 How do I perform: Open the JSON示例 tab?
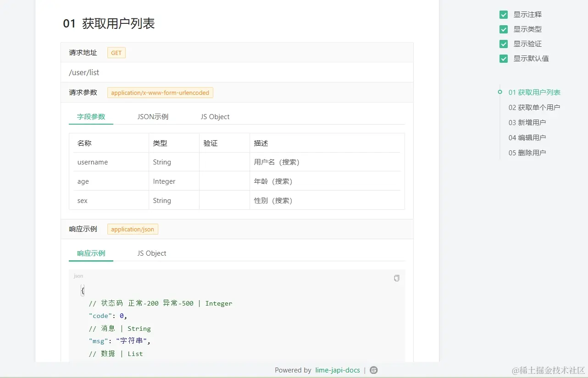(153, 116)
